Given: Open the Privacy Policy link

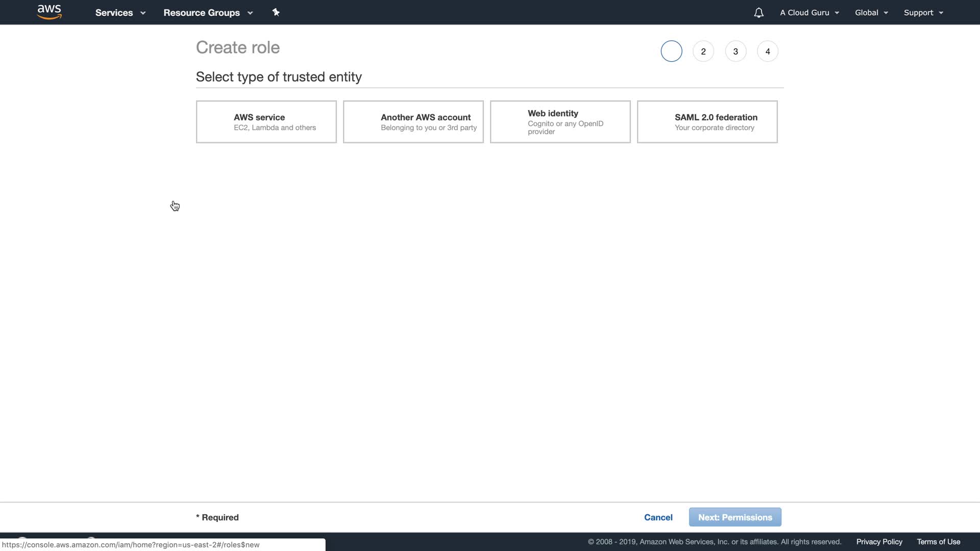Looking at the screenshot, I should [879, 542].
